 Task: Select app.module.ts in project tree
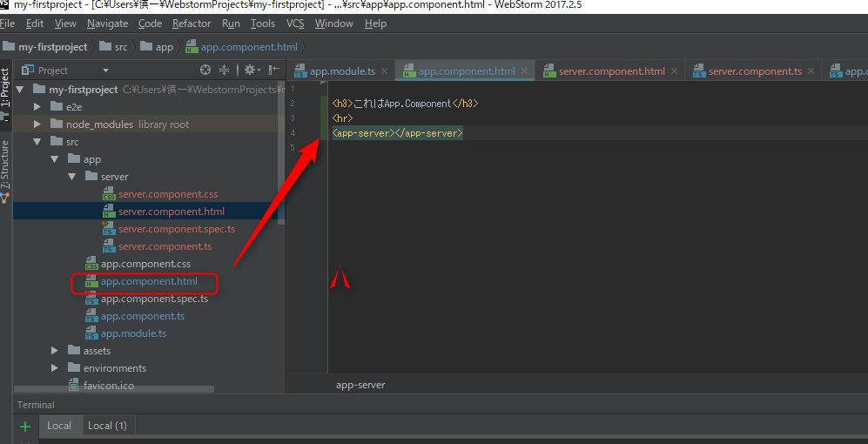(125, 333)
